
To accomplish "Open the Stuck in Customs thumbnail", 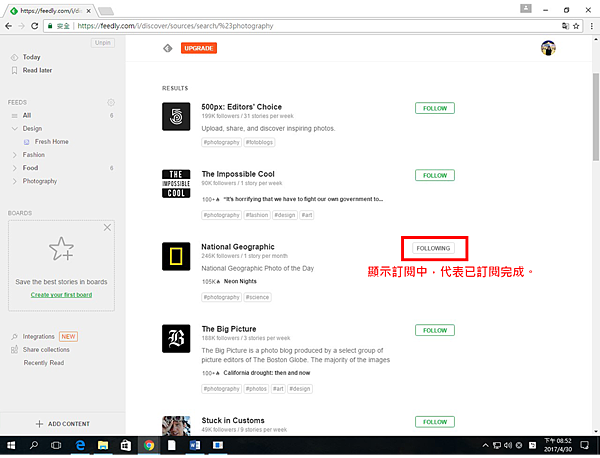I will 176,425.
